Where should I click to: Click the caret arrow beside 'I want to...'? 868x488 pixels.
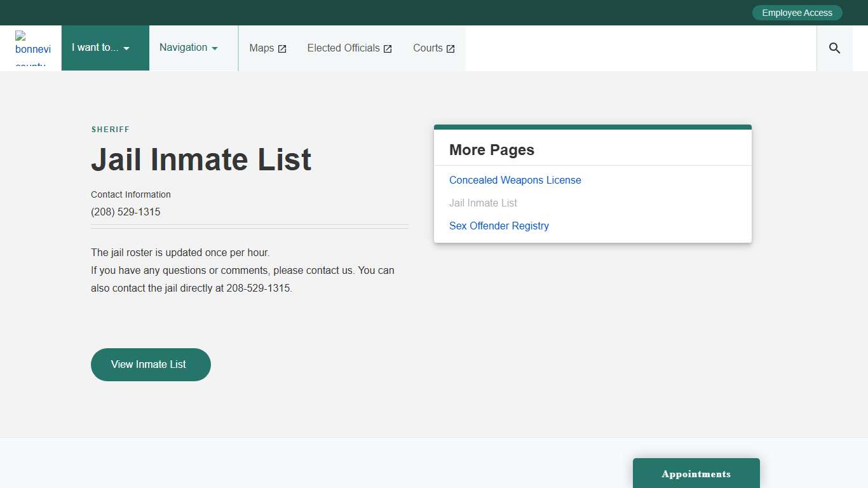(x=126, y=49)
